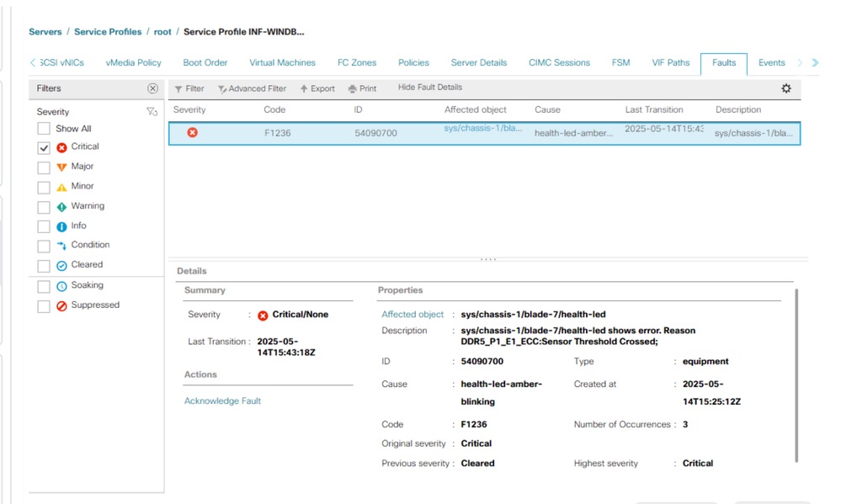The height and width of the screenshot is (504, 841).
Task: Sort by the Description column header
Action: point(738,109)
